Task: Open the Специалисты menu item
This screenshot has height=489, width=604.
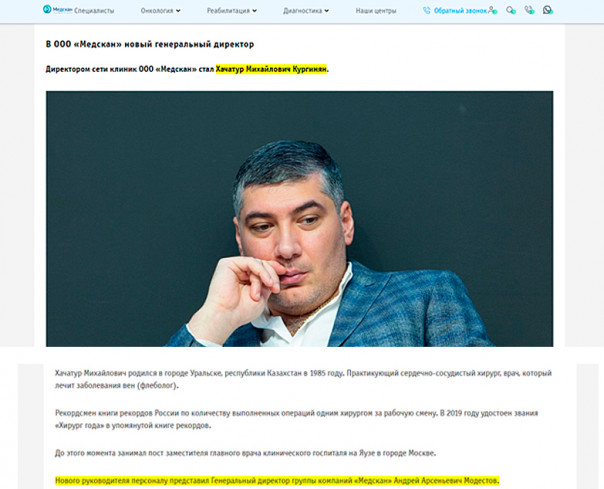Action: tap(94, 11)
